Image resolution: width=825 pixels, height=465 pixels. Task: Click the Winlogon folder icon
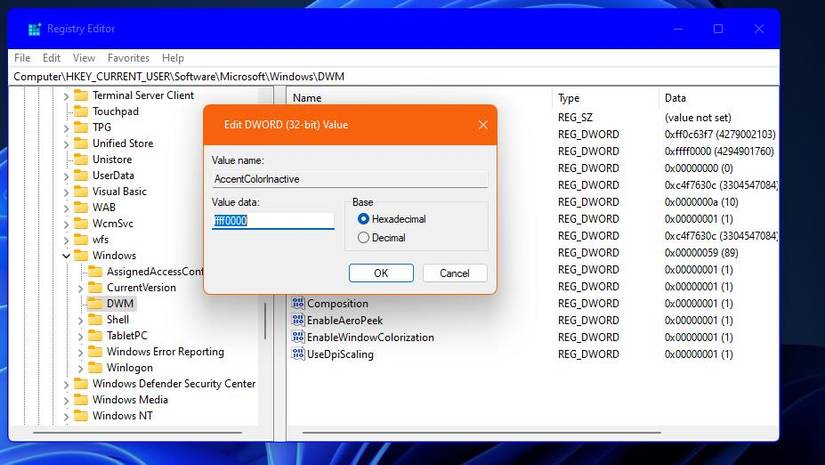[x=95, y=367]
